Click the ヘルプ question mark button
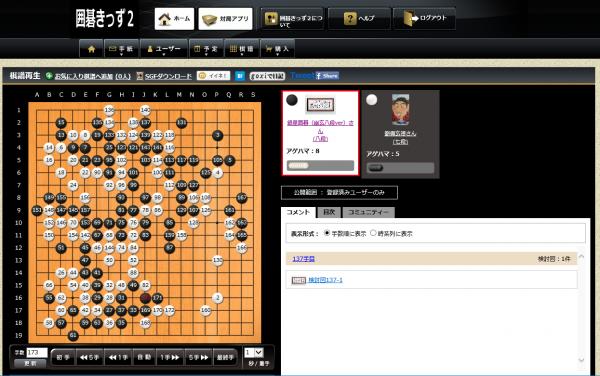 click(x=359, y=18)
